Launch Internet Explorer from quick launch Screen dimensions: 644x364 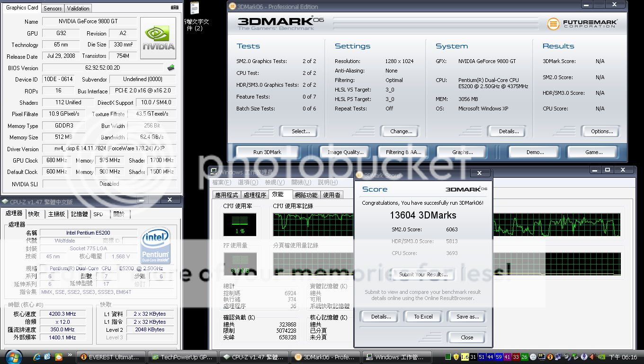[36, 357]
